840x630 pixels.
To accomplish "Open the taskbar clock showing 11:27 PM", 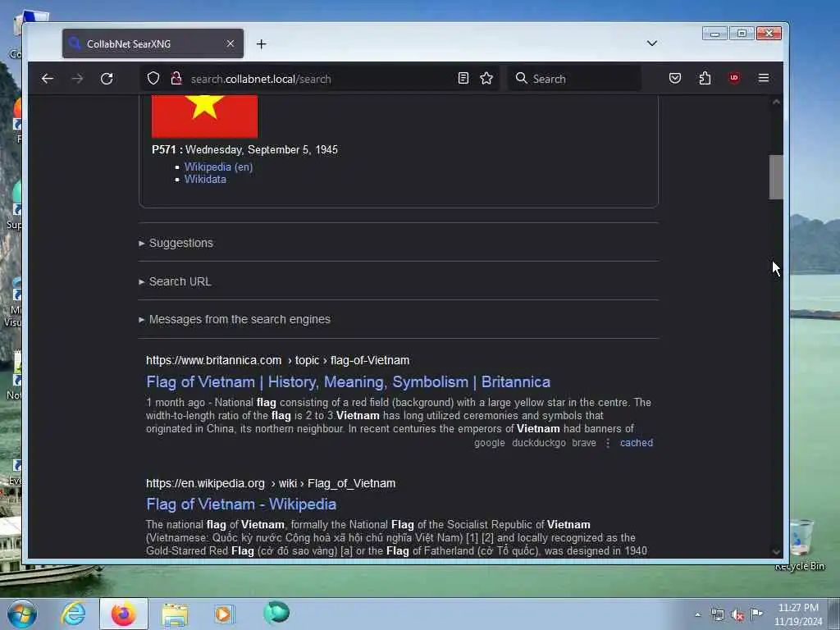I will 798,614.
